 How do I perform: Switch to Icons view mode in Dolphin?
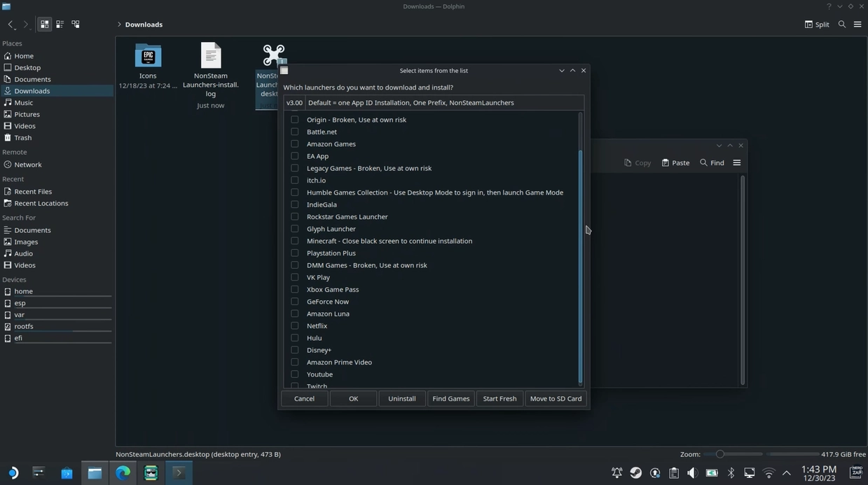(45, 24)
